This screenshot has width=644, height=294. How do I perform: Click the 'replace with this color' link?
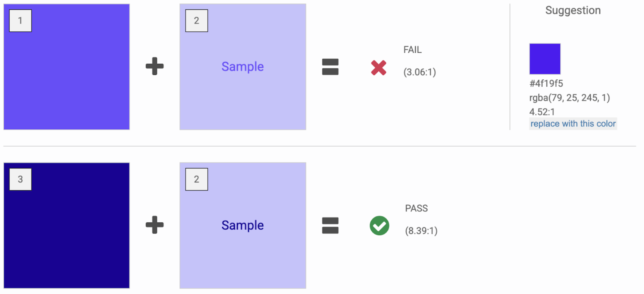573,124
